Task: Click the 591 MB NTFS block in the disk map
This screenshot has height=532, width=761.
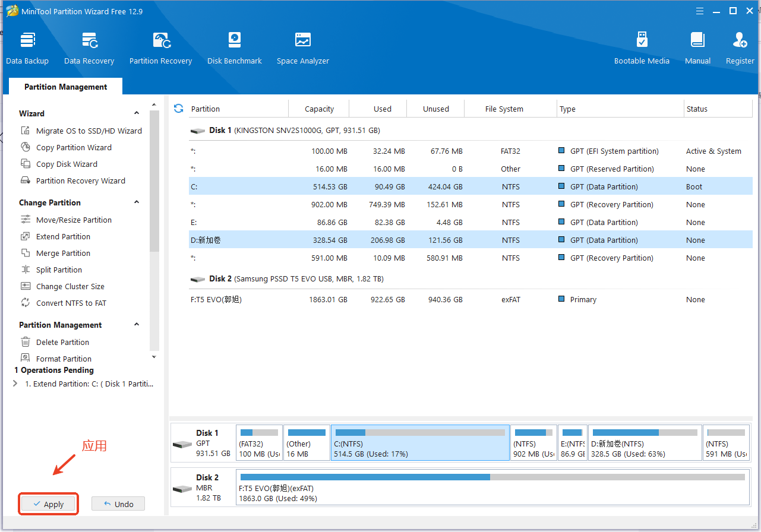Action: pos(726,442)
